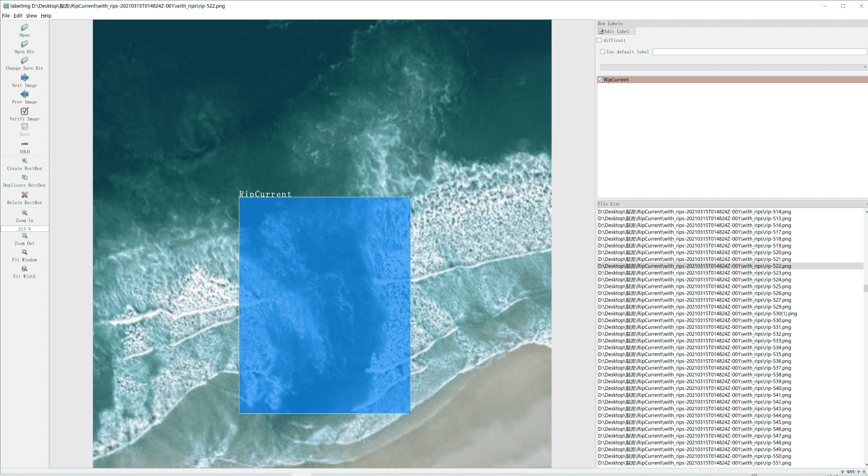Open the File menu
The width and height of the screenshot is (868, 476).
(x=6, y=16)
